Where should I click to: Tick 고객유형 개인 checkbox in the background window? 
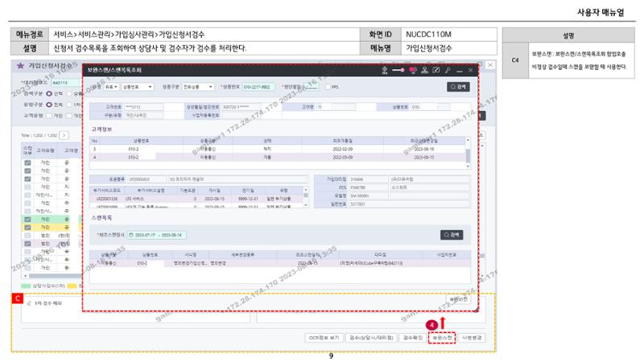(x=49, y=116)
